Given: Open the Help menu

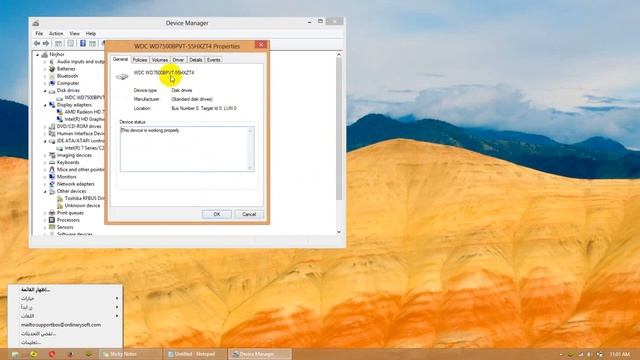Looking at the screenshot, I should [91, 33].
